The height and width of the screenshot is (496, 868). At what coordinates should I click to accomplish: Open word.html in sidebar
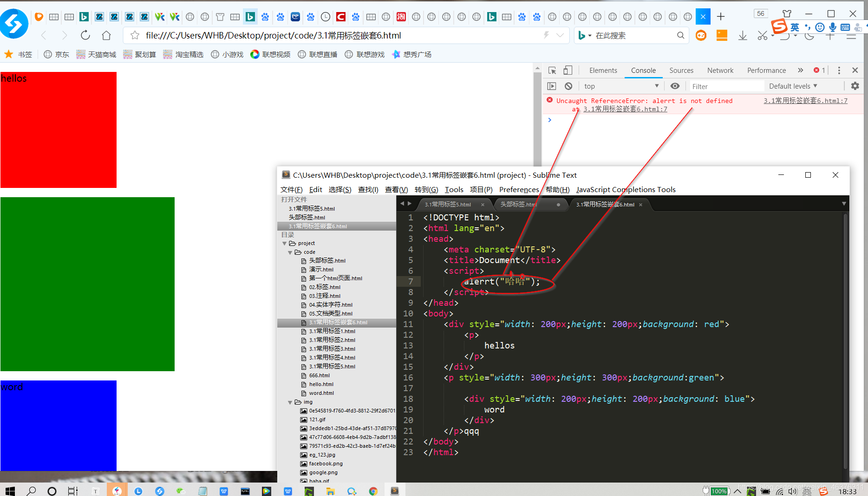[321, 393]
